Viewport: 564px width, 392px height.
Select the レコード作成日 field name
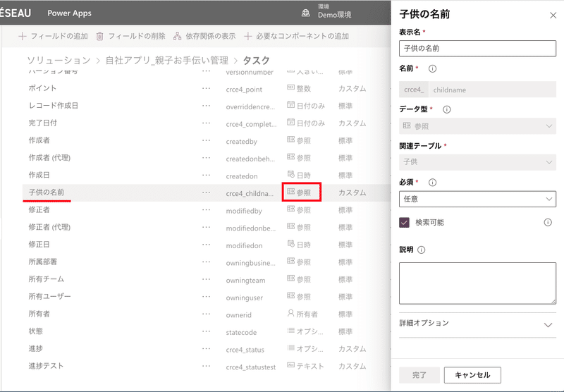tap(54, 106)
